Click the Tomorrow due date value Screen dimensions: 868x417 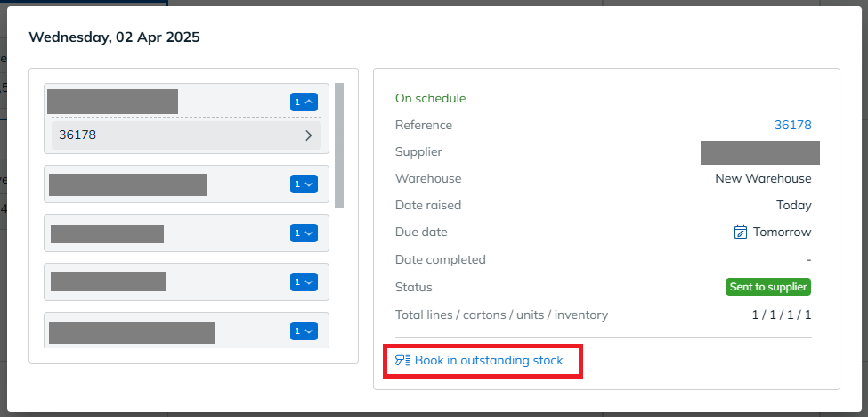[783, 232]
